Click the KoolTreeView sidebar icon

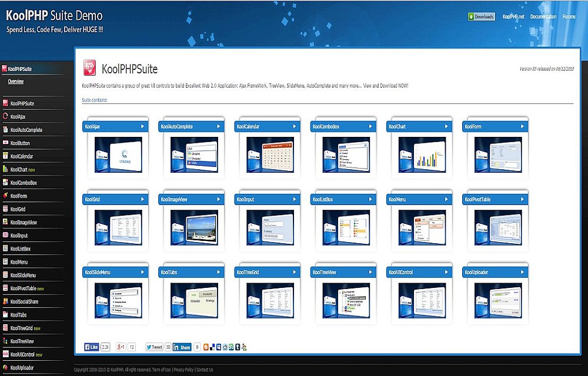coord(5,341)
